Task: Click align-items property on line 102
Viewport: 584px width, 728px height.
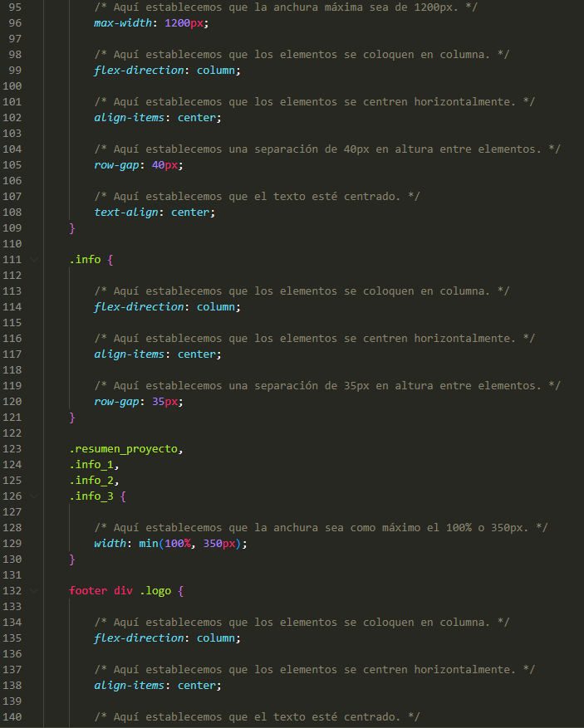Action: (129, 118)
